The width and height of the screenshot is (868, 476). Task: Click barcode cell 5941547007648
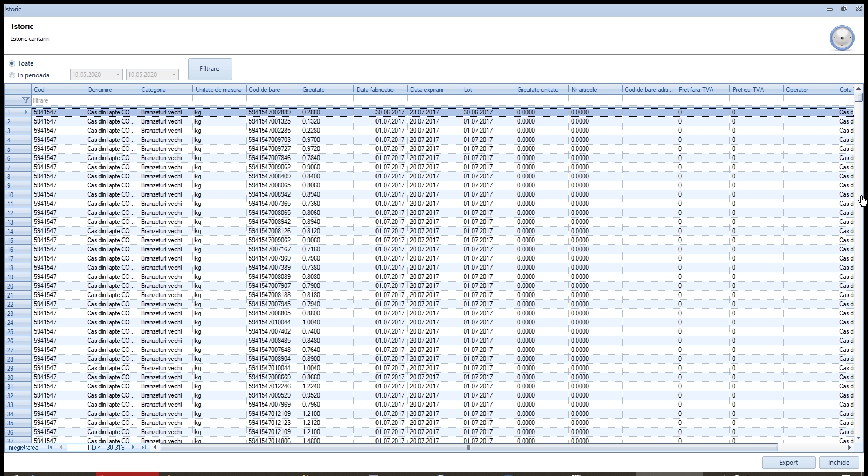273,350
